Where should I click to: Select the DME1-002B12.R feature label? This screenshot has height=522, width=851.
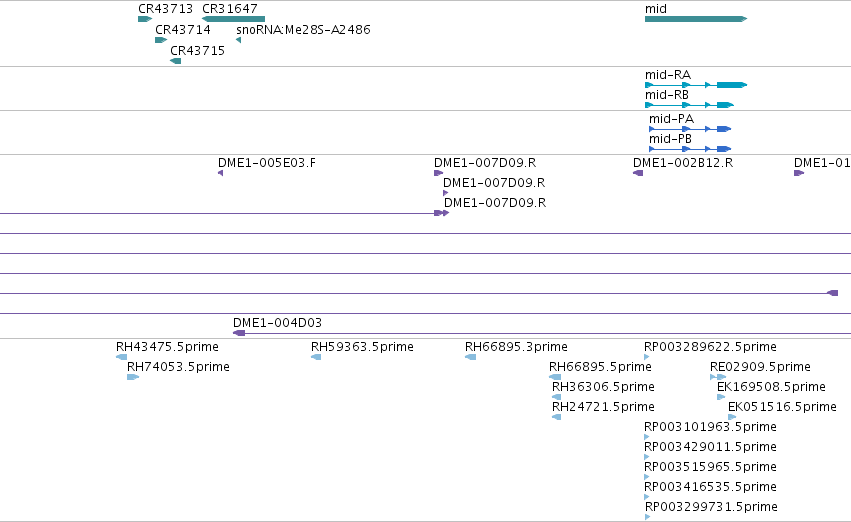coord(683,163)
